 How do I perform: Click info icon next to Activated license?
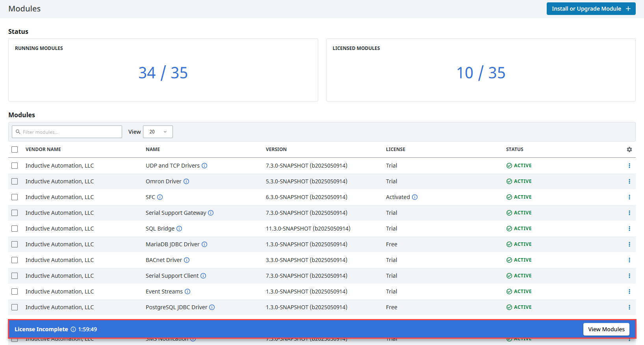click(x=415, y=197)
